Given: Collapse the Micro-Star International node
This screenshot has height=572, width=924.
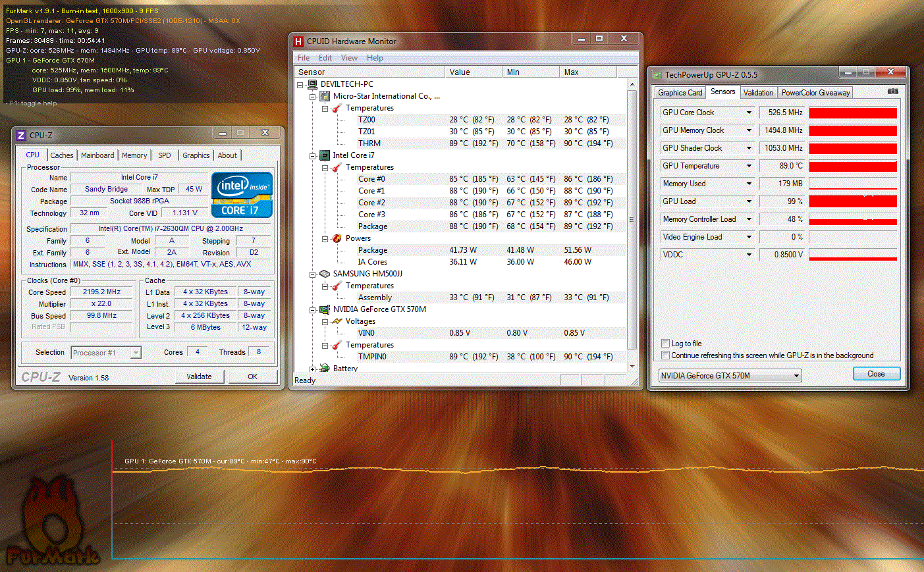Looking at the screenshot, I should pos(313,96).
